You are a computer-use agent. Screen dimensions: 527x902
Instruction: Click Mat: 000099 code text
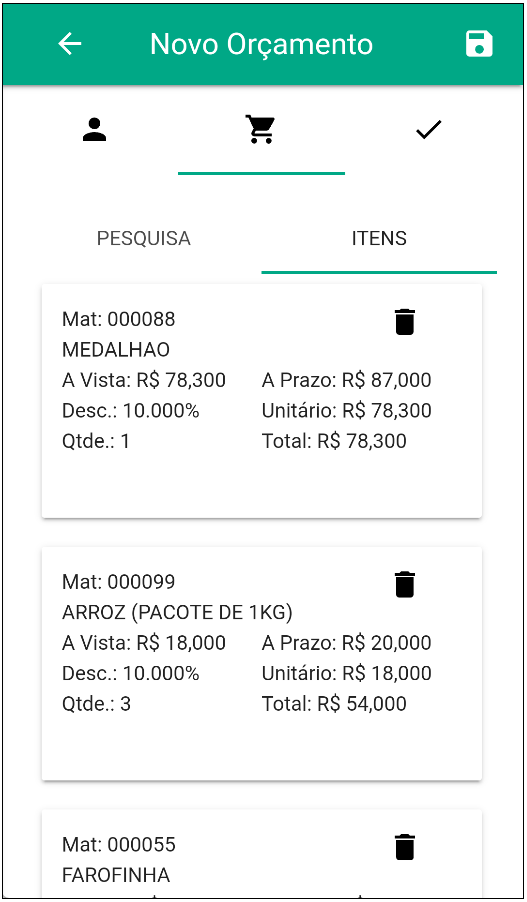point(119,582)
